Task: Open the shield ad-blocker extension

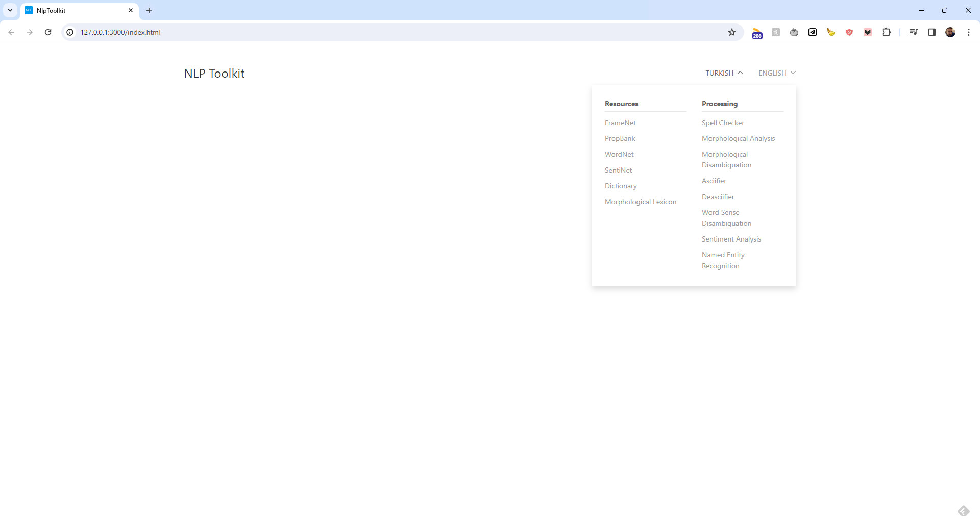Action: click(849, 32)
